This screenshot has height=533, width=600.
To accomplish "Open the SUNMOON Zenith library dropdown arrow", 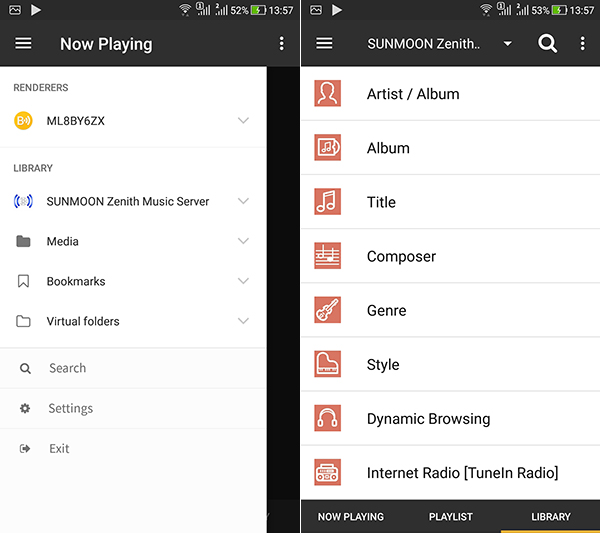I will pyautogui.click(x=507, y=44).
